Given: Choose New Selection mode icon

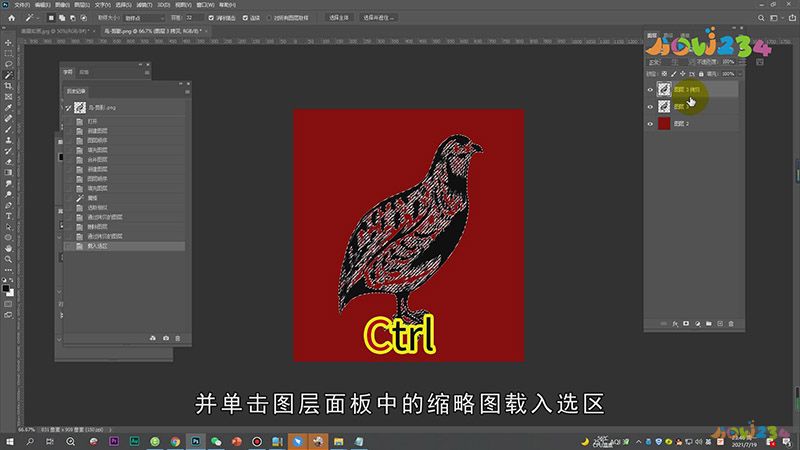Looking at the screenshot, I should click(x=51, y=18).
